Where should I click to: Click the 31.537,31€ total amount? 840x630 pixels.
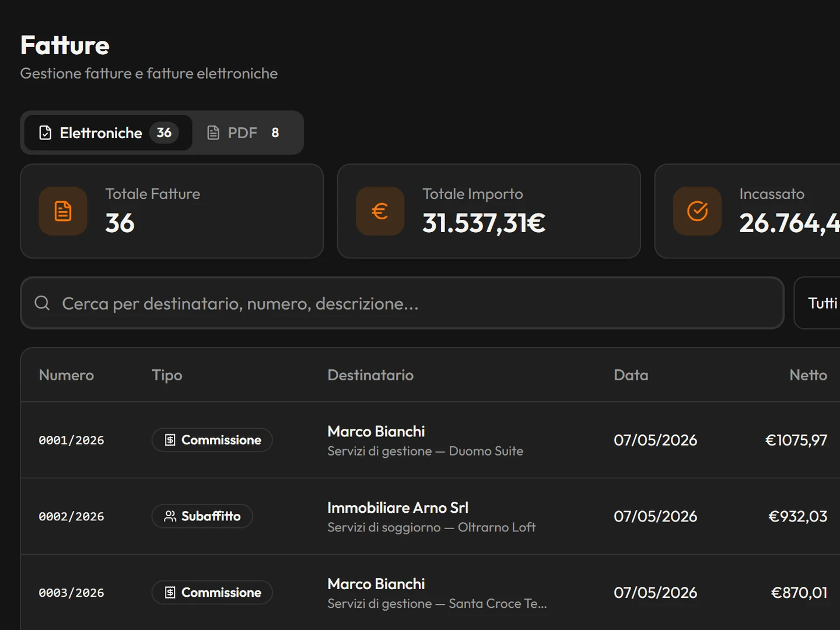pyautogui.click(x=484, y=223)
